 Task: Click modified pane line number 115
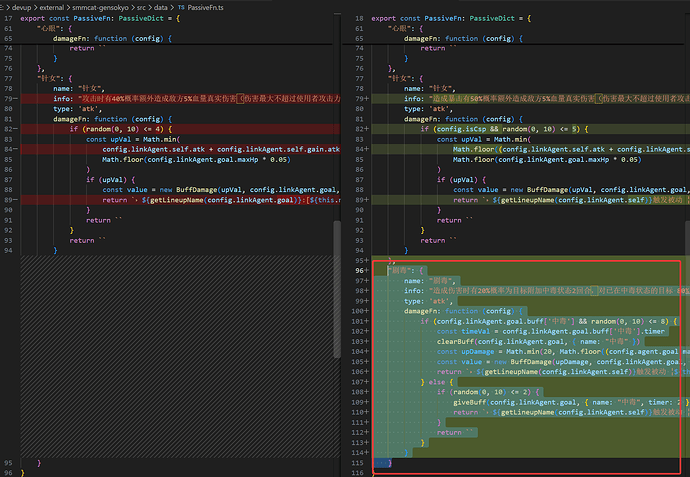(359, 463)
